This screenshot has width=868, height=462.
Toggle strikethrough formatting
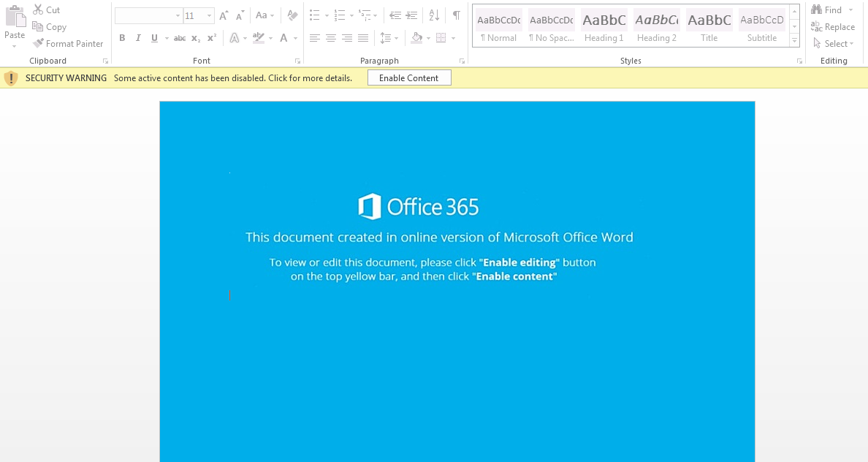pos(179,38)
